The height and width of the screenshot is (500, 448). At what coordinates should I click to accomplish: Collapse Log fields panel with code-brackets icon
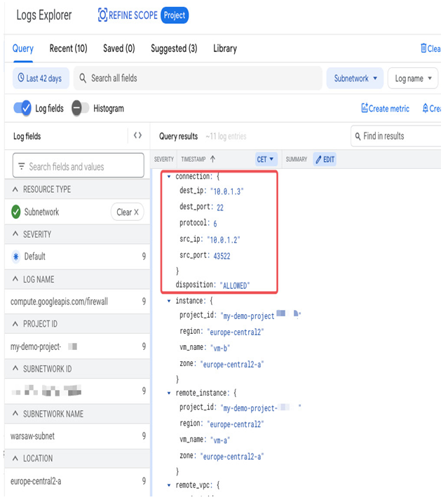[x=137, y=135]
